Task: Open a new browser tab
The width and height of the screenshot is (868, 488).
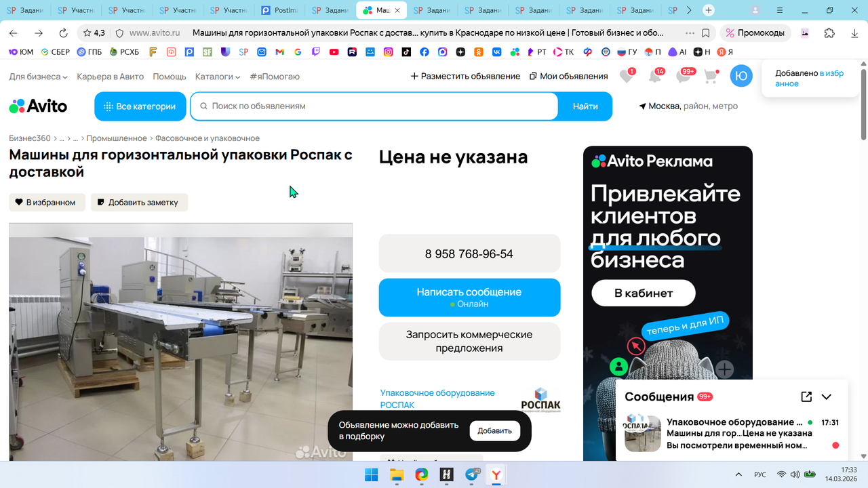Action: click(709, 10)
